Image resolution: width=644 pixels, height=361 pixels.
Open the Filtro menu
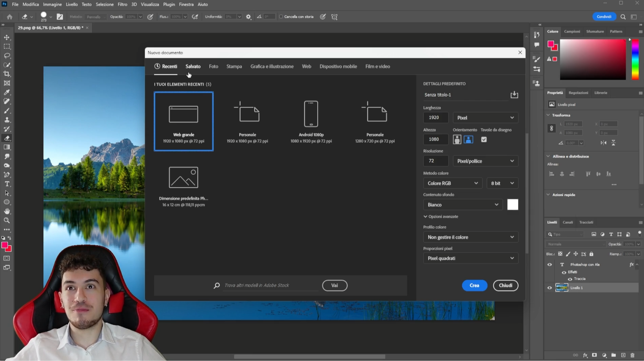click(x=122, y=4)
